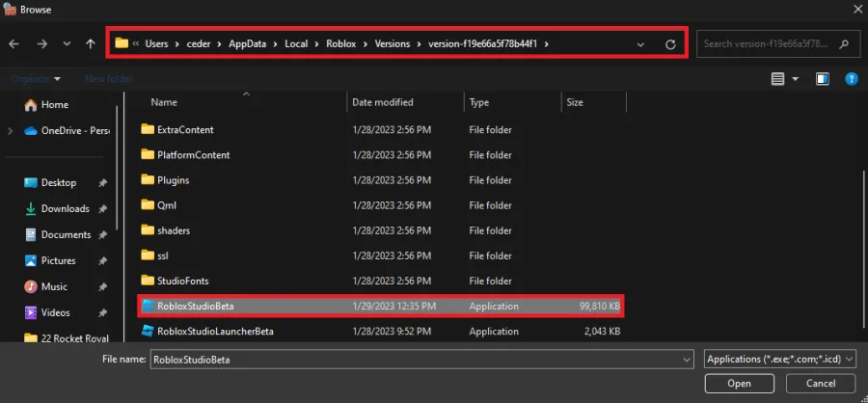Go back using the left arrow
Viewport: 868px width, 403px height.
point(14,44)
